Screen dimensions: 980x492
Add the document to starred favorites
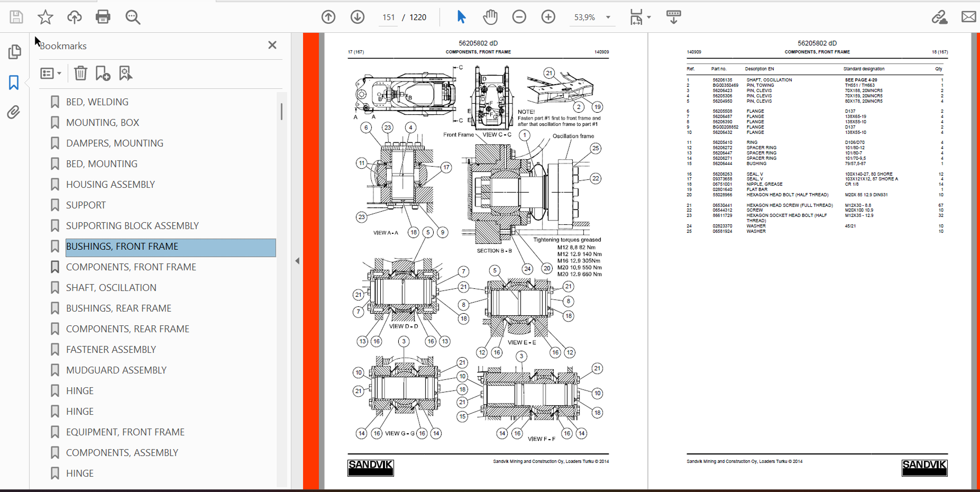click(45, 17)
